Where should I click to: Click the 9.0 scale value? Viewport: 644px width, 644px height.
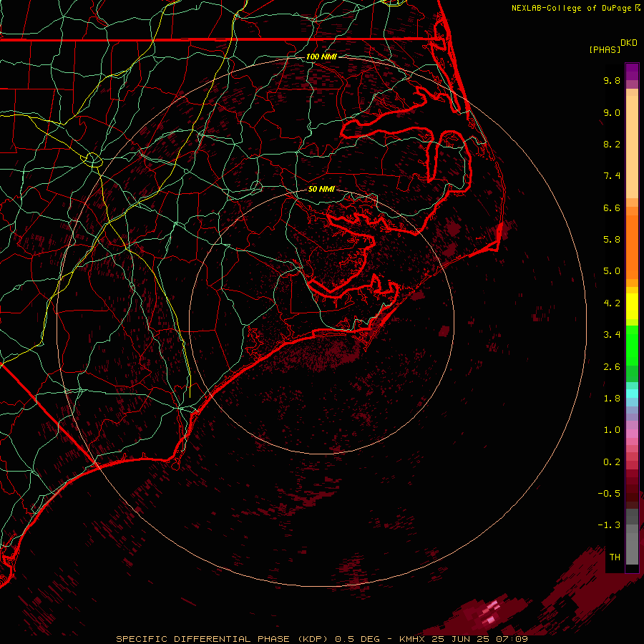pyautogui.click(x=612, y=112)
